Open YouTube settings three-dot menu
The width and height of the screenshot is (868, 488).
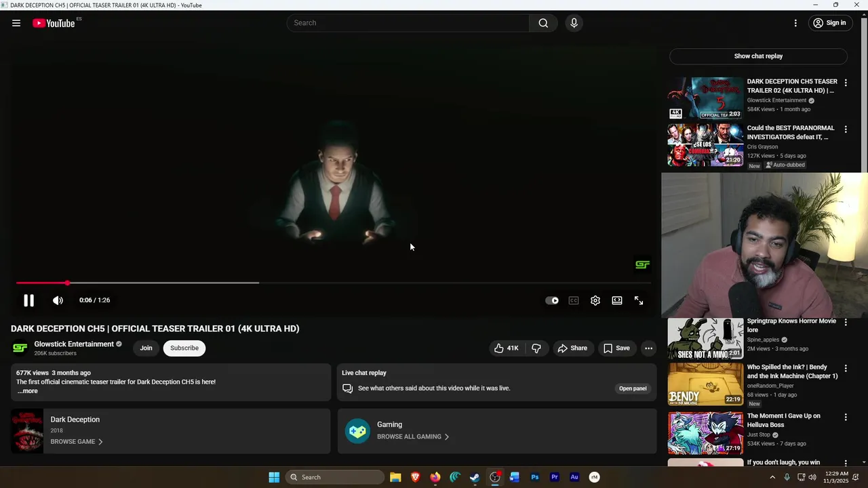(795, 23)
